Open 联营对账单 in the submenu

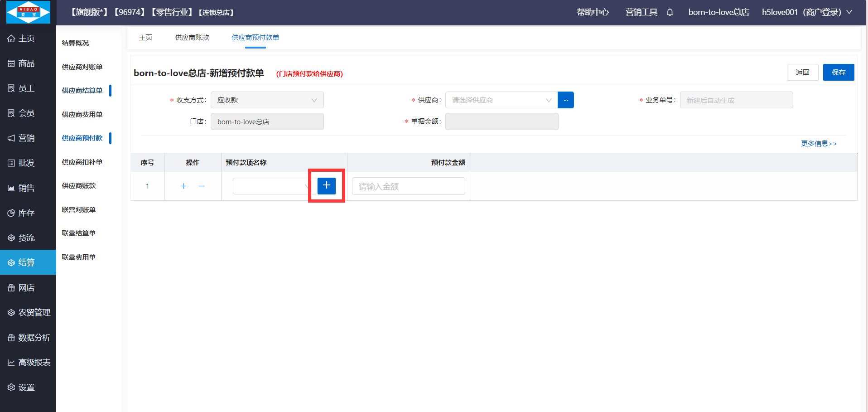coord(79,210)
